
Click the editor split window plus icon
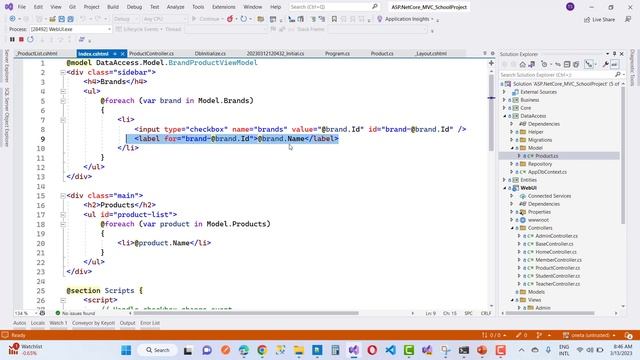click(x=491, y=63)
